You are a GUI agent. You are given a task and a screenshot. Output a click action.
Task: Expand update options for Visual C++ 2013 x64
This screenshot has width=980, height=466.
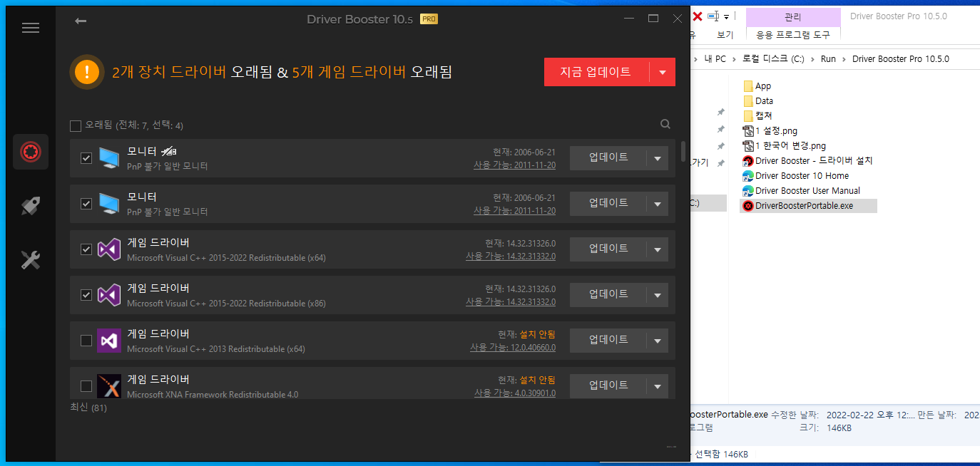click(x=658, y=341)
